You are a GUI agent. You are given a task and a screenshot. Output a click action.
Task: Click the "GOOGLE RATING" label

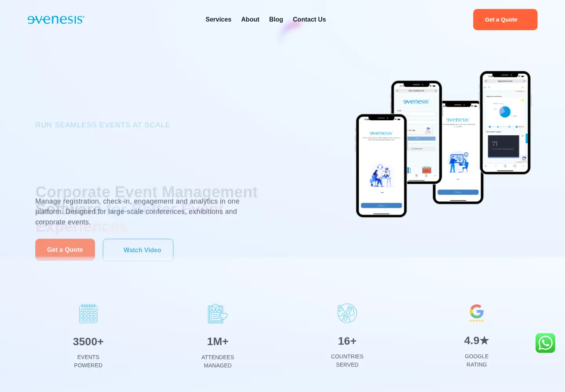tap(477, 361)
